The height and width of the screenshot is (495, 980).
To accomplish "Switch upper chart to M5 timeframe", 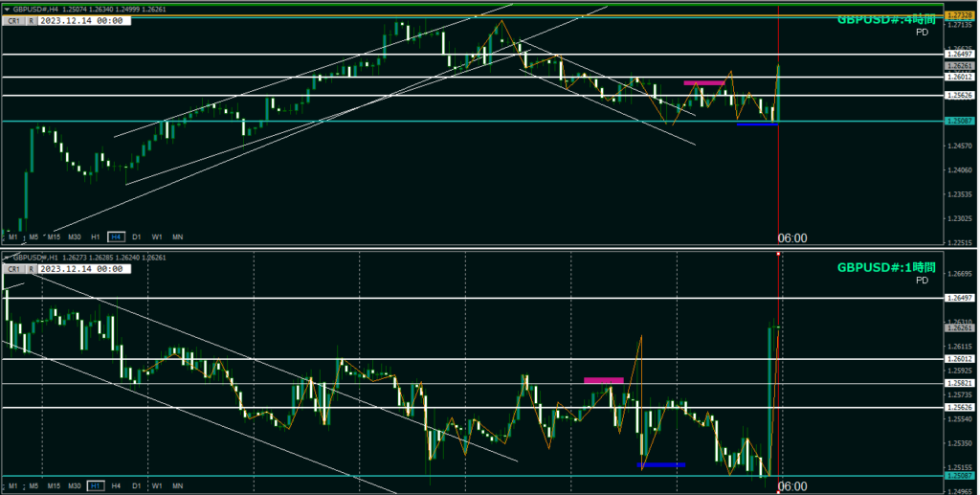I will (33, 236).
